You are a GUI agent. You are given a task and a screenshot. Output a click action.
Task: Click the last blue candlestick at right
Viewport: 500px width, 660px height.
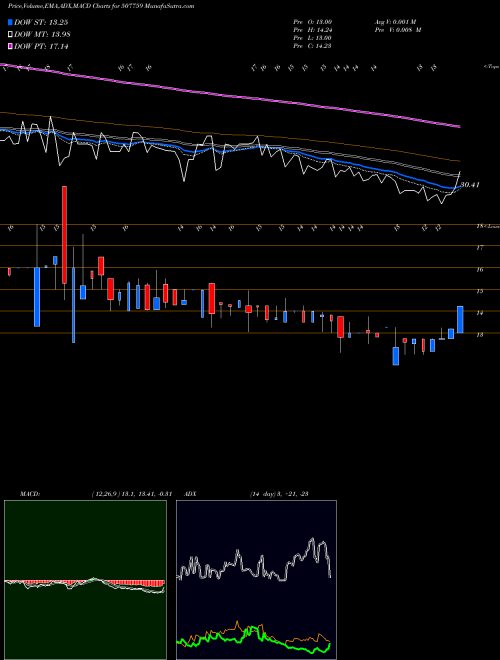coord(460,319)
